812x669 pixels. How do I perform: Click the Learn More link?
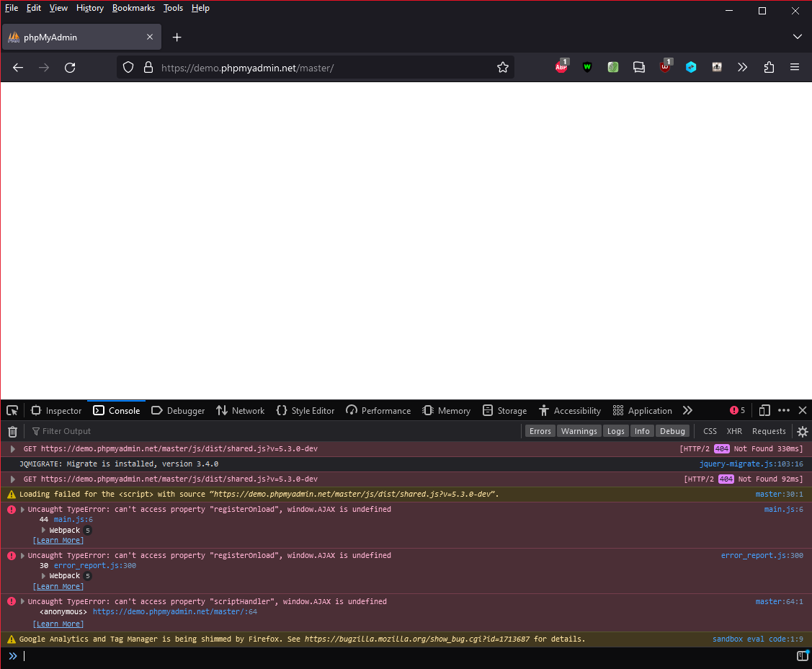(58, 540)
